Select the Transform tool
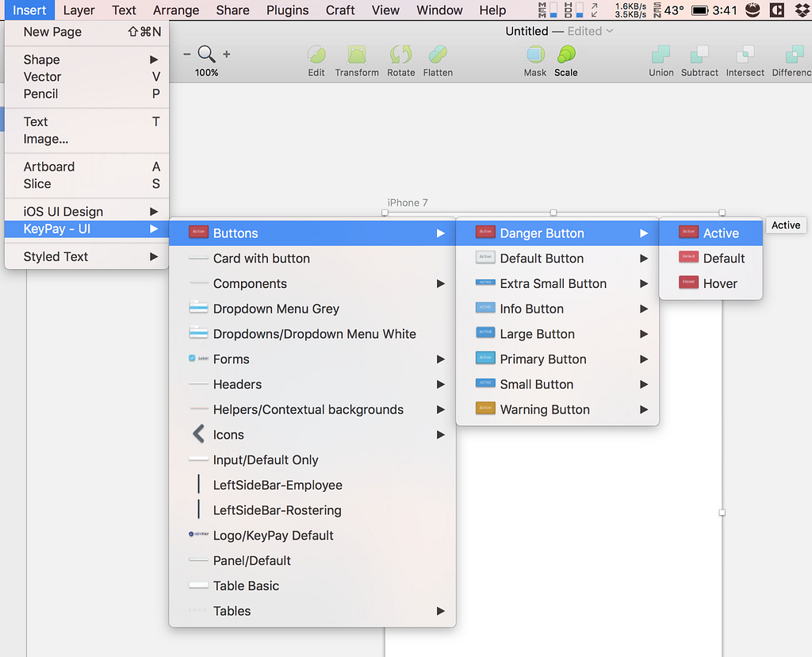 click(357, 55)
